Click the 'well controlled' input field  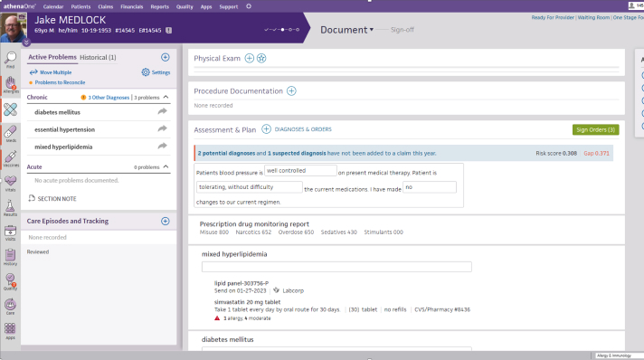(x=300, y=171)
